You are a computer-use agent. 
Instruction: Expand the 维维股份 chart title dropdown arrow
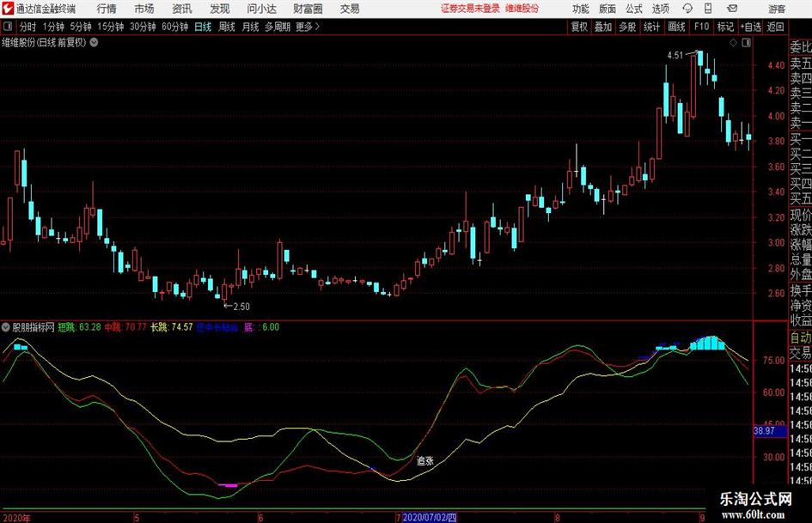tap(95, 42)
